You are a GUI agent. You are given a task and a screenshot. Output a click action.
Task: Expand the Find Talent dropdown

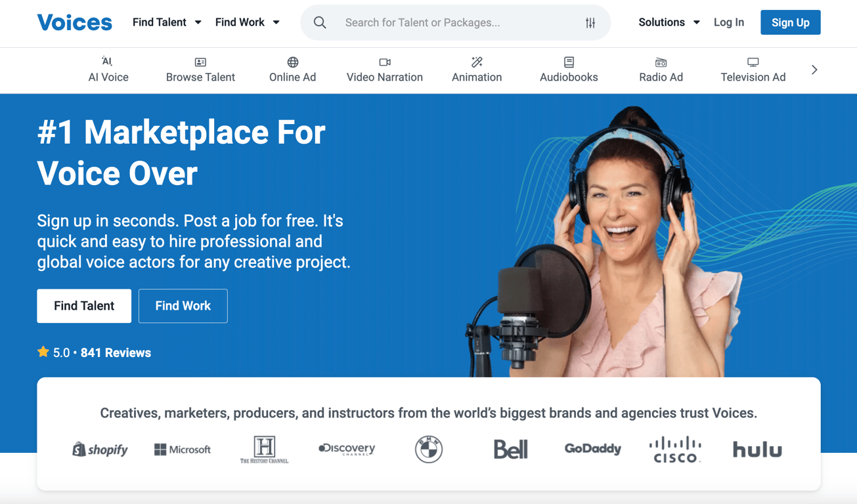pos(167,22)
